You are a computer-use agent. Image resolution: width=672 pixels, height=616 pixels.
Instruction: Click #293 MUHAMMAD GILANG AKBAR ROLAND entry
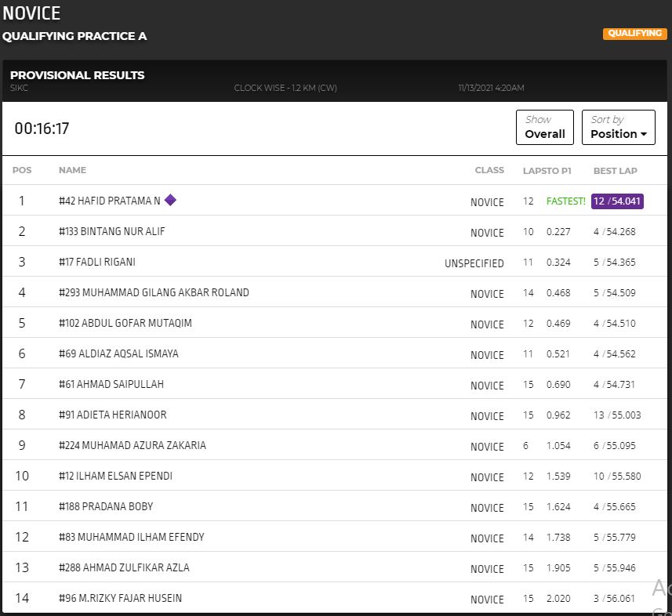tap(154, 293)
